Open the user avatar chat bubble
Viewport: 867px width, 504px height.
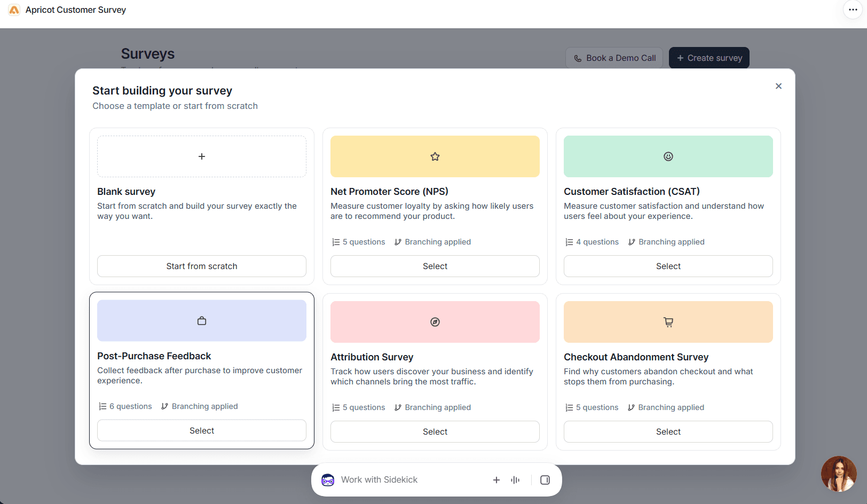tap(839, 474)
